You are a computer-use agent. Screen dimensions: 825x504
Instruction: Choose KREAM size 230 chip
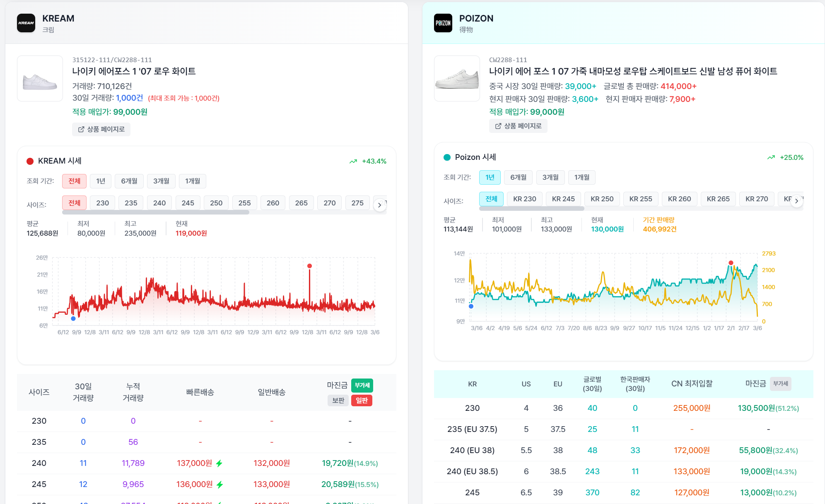click(103, 203)
